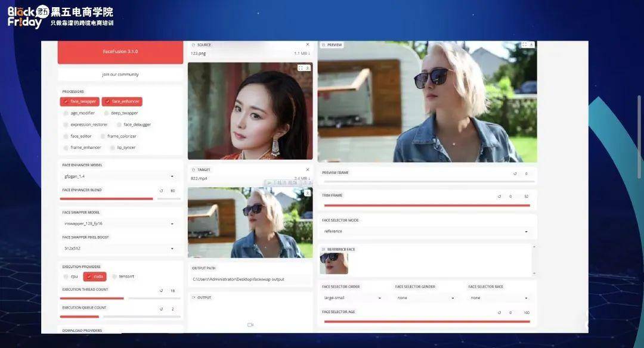This screenshot has width=644, height=348.
Task: Reset the face enhancer blend value
Action: pyautogui.click(x=162, y=191)
